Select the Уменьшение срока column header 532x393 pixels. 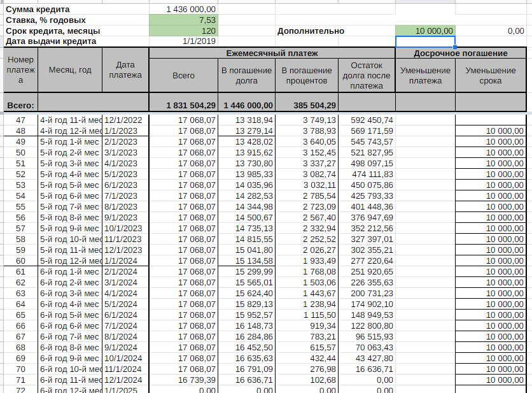point(490,76)
